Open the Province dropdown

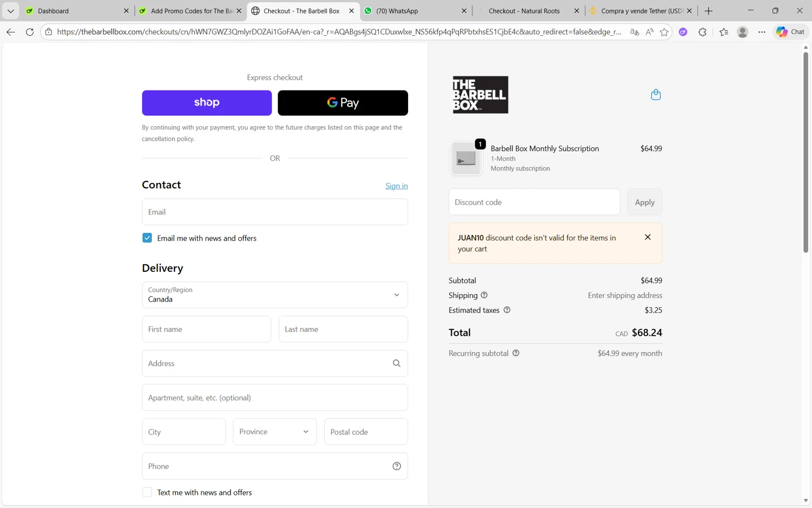[x=274, y=432]
